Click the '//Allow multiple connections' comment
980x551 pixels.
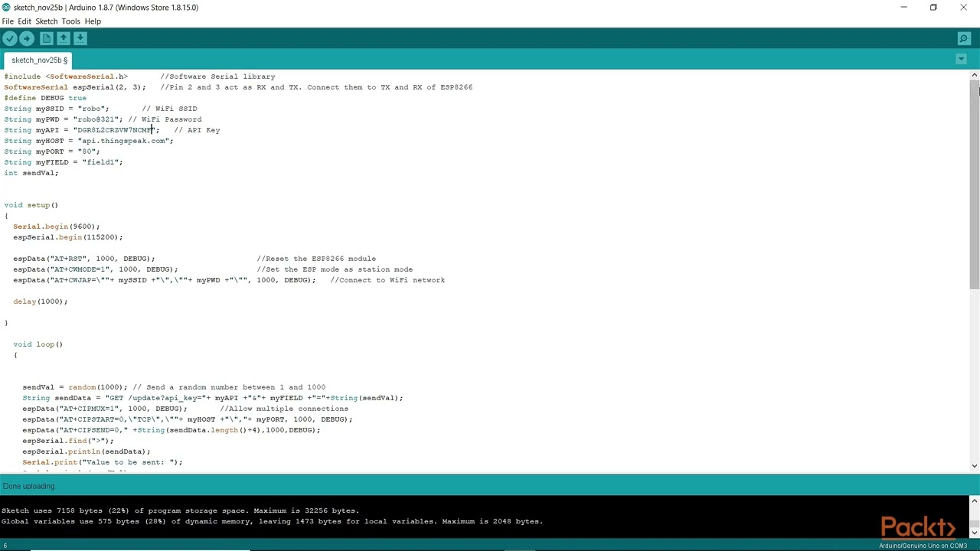(284, 409)
